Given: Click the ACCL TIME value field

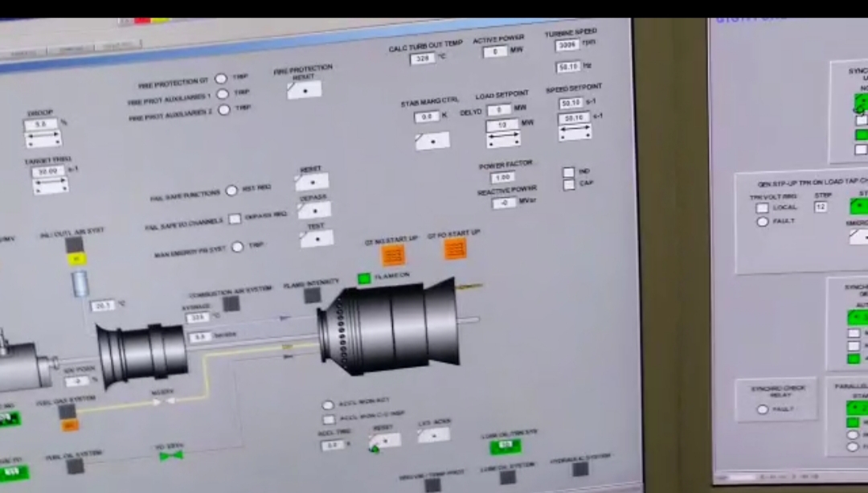Looking at the screenshot, I should pos(332,445).
